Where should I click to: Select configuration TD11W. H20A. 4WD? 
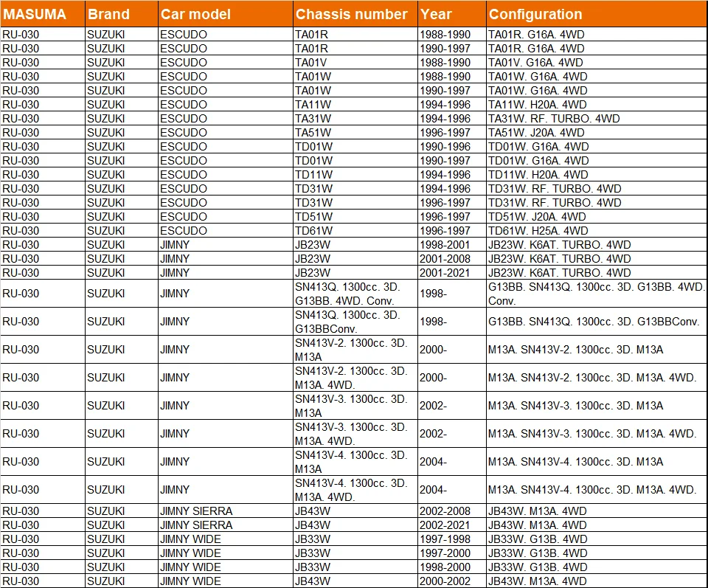(597, 174)
